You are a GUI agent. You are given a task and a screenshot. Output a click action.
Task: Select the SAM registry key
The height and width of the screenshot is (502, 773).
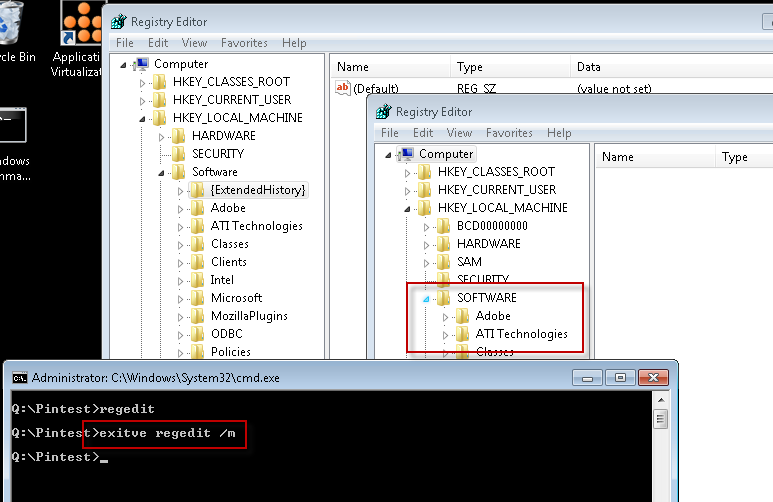(x=469, y=262)
